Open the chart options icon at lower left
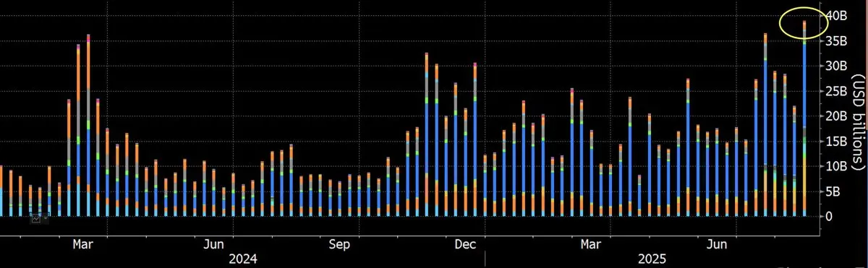 (x=36, y=218)
